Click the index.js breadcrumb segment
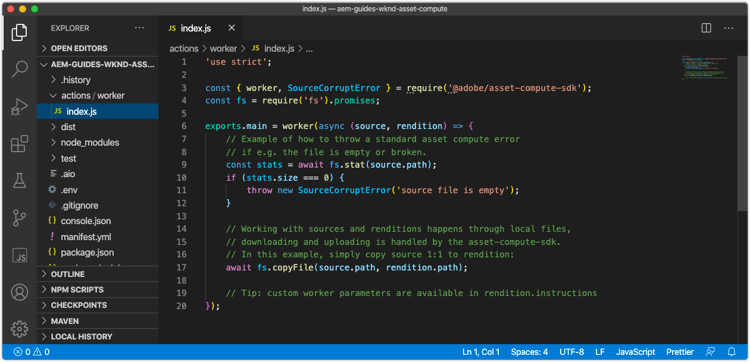 click(273, 48)
